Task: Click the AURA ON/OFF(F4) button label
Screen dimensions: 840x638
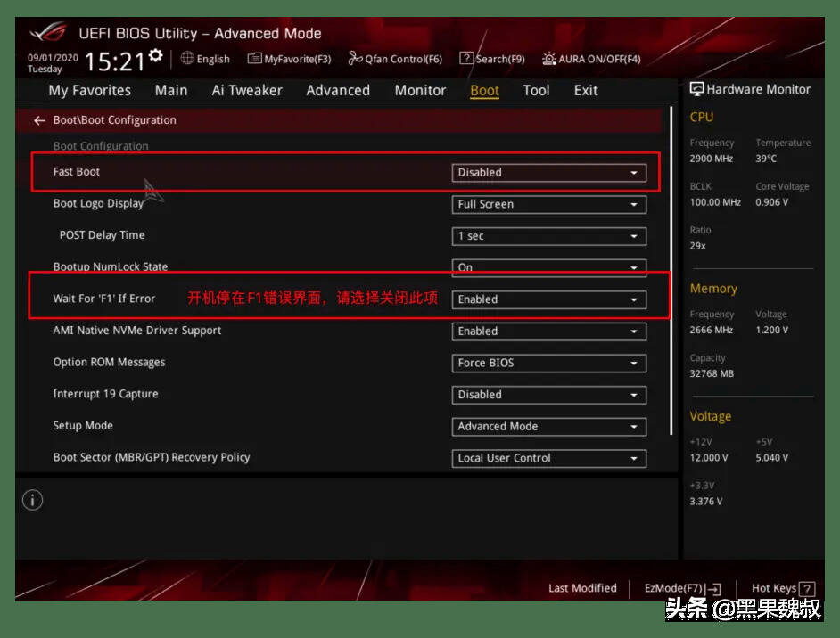Action: pyautogui.click(x=599, y=59)
